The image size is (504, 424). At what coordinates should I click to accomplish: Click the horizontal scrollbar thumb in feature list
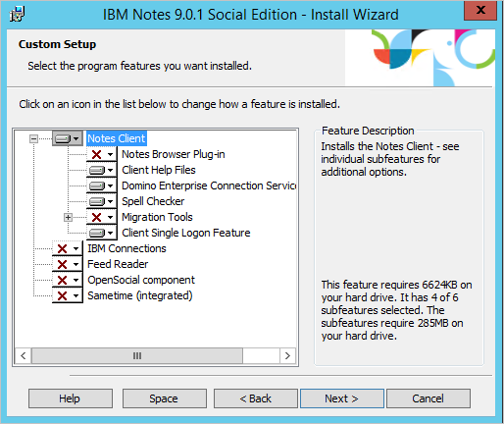[x=137, y=355]
